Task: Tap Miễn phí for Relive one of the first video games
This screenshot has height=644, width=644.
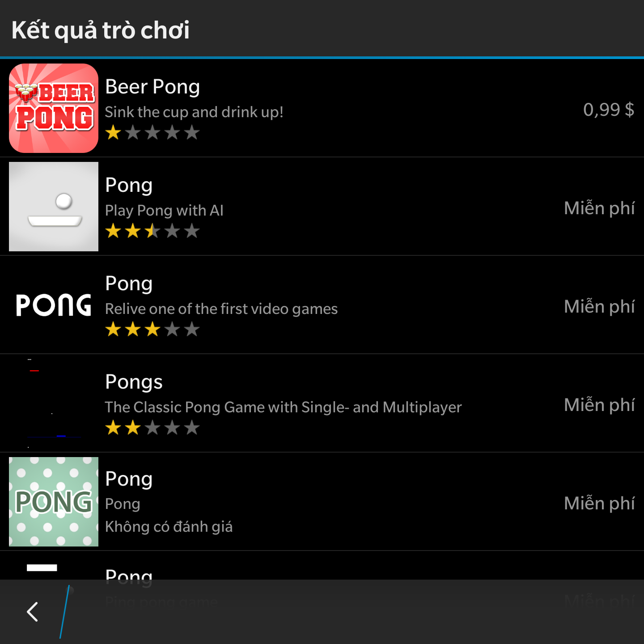Action: 599,306
